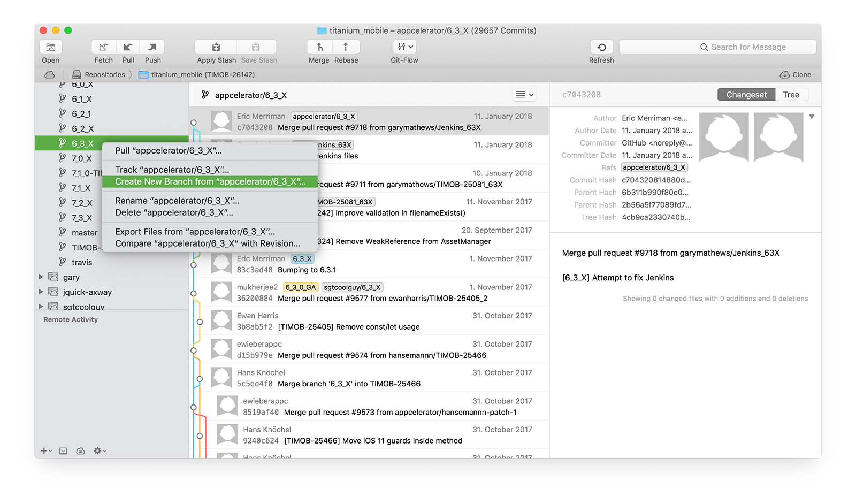856x504 pixels.
Task: Select commit 9240c624 Move iOS 11 guards
Action: click(x=369, y=435)
